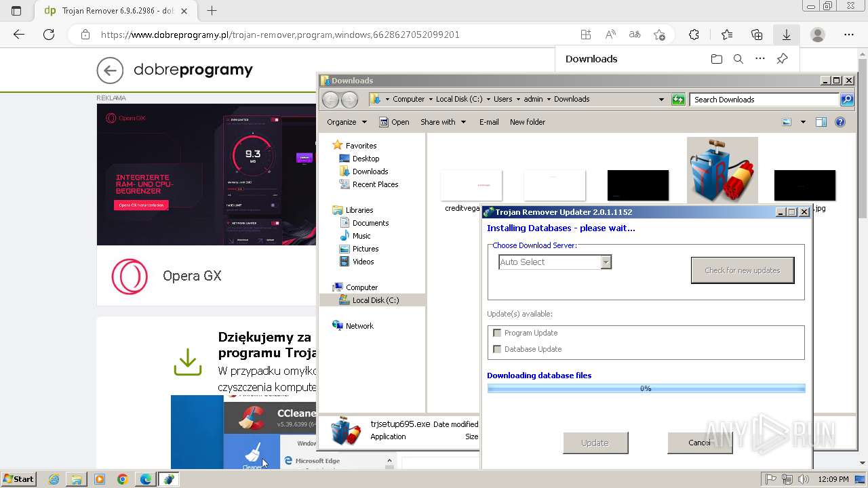Image resolution: width=868 pixels, height=488 pixels.
Task: Click the Explorer search magnifier button
Action: tap(846, 99)
